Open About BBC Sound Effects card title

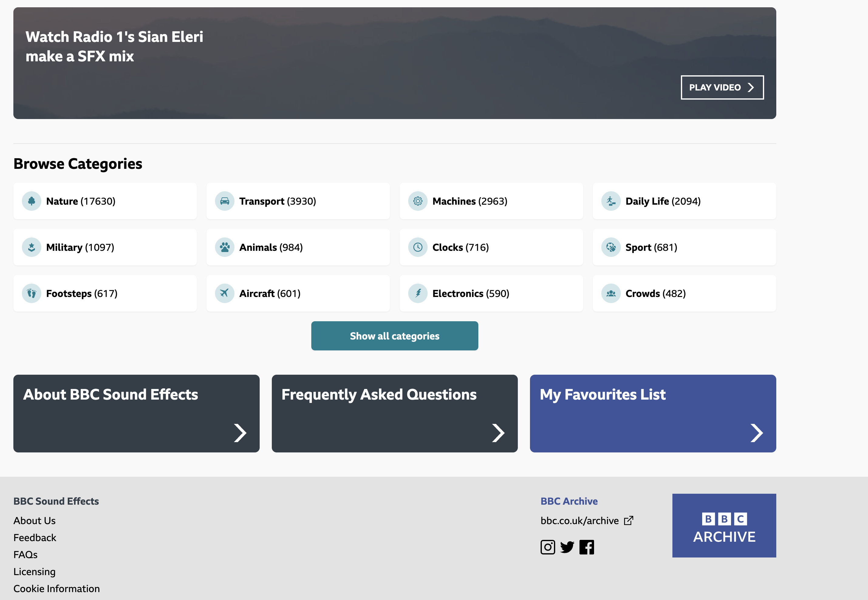111,394
